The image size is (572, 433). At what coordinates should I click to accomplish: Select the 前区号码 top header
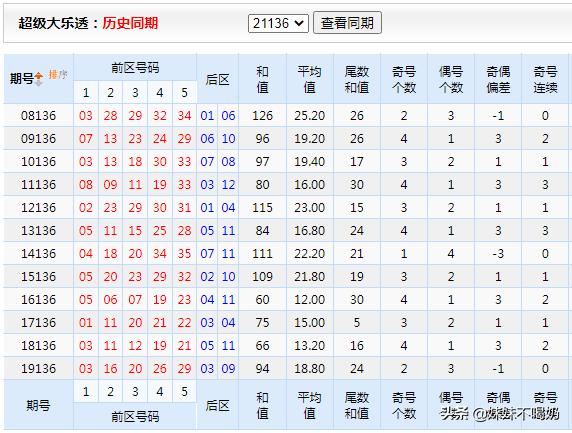[x=135, y=68]
